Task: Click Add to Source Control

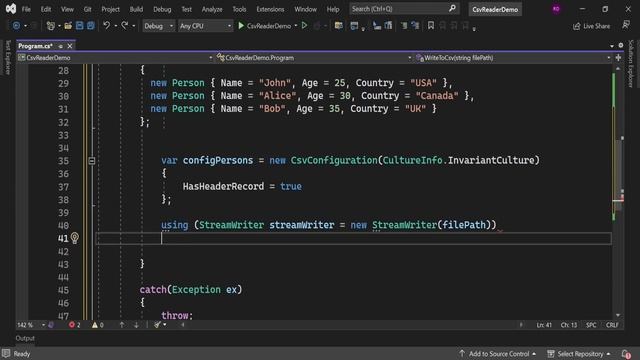Action: 498,354
